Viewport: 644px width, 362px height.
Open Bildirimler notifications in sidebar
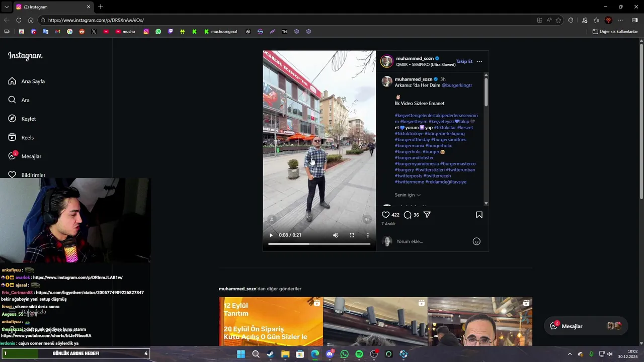(x=27, y=174)
